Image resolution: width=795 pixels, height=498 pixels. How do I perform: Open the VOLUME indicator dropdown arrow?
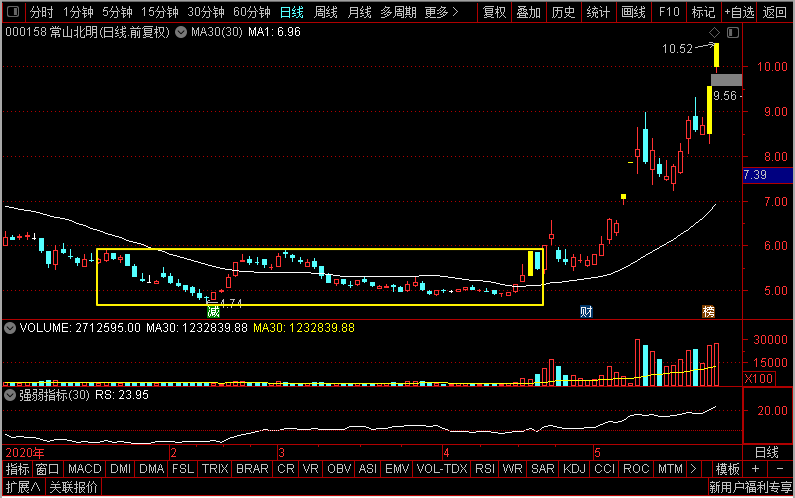click(x=10, y=327)
